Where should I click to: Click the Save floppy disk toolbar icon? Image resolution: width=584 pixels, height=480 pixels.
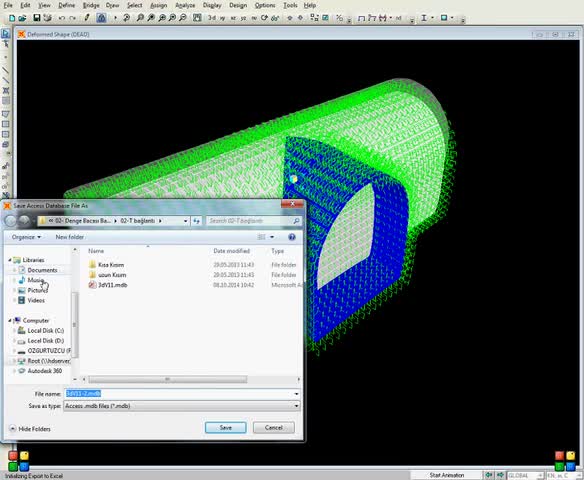pos(36,18)
